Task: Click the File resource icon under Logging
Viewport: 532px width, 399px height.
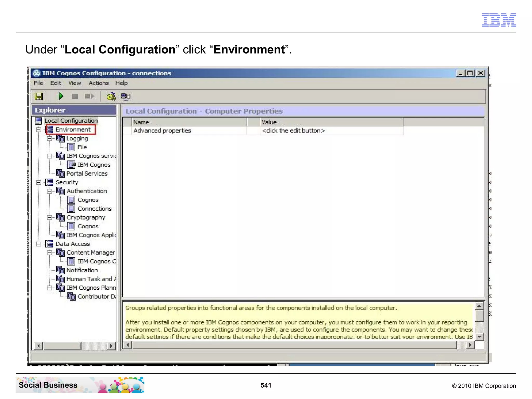Action: click(71, 147)
